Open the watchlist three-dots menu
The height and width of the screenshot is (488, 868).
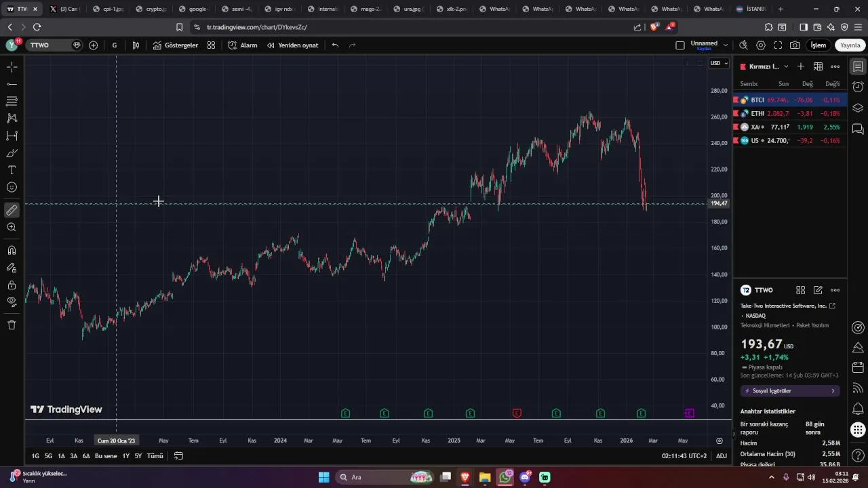pyautogui.click(x=835, y=66)
